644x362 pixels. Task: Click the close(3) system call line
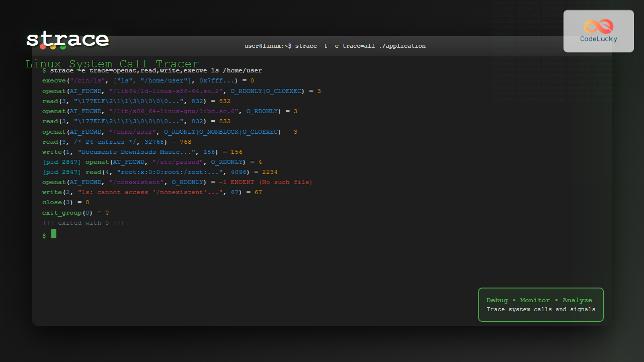[65, 202]
